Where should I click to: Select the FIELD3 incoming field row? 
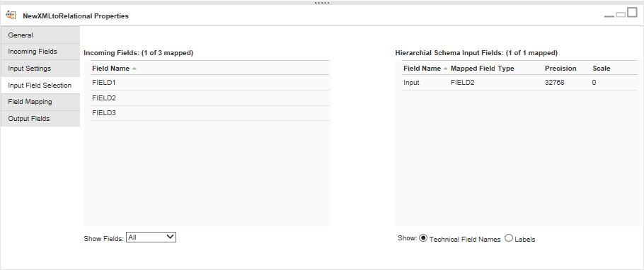tap(210, 113)
